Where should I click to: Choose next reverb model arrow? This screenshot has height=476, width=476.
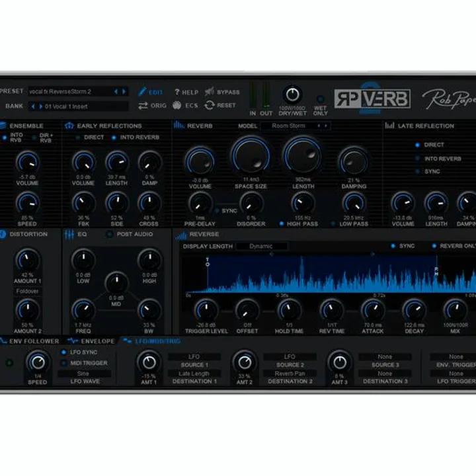click(326, 126)
